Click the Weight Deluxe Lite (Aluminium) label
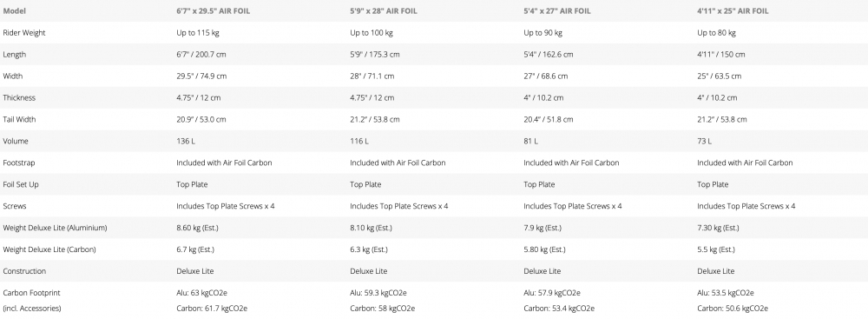The height and width of the screenshot is (319, 868). pyautogui.click(x=55, y=228)
